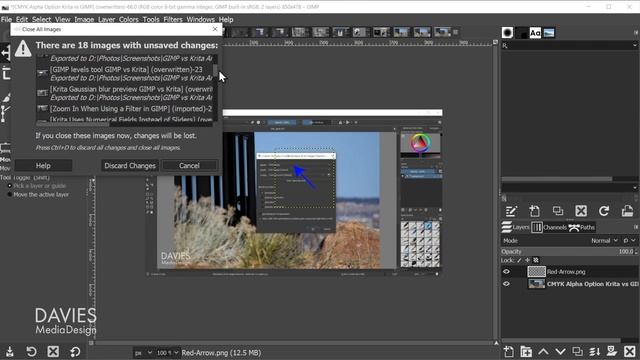The image size is (640, 360).
Task: Switch to the Paths tab
Action: pyautogui.click(x=582, y=227)
